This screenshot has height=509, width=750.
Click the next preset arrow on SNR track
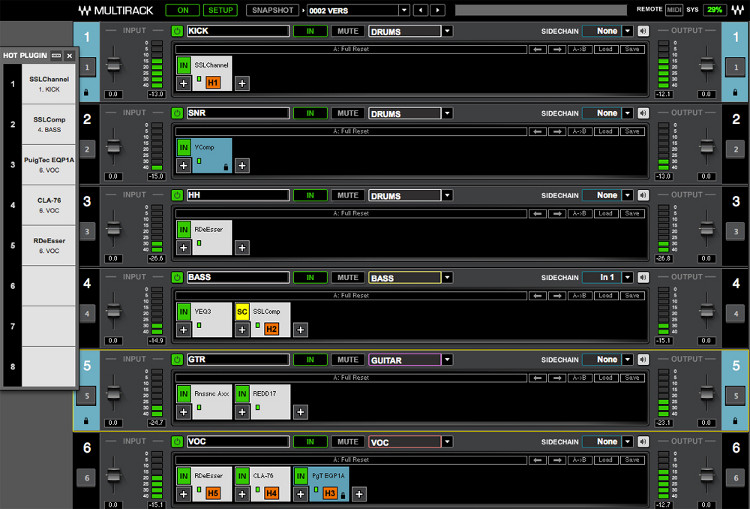click(x=557, y=132)
